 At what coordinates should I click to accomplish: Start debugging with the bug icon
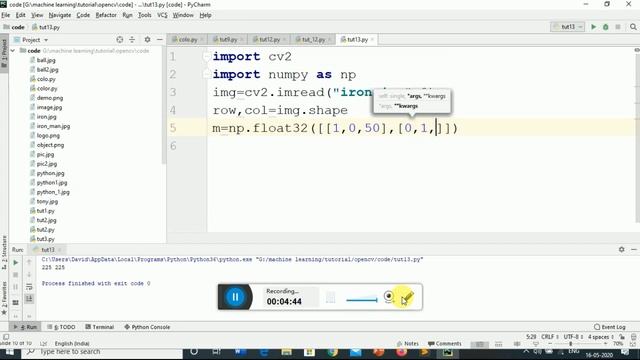tap(606, 27)
